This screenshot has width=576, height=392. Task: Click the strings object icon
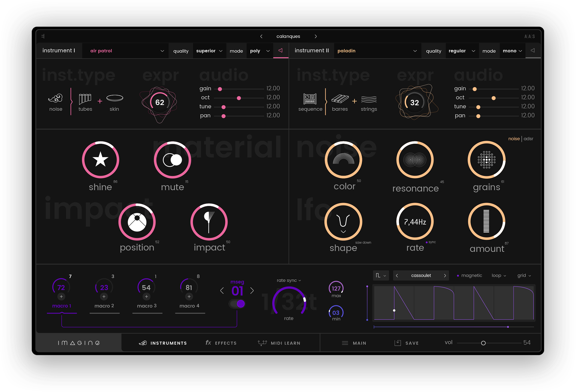point(369,99)
